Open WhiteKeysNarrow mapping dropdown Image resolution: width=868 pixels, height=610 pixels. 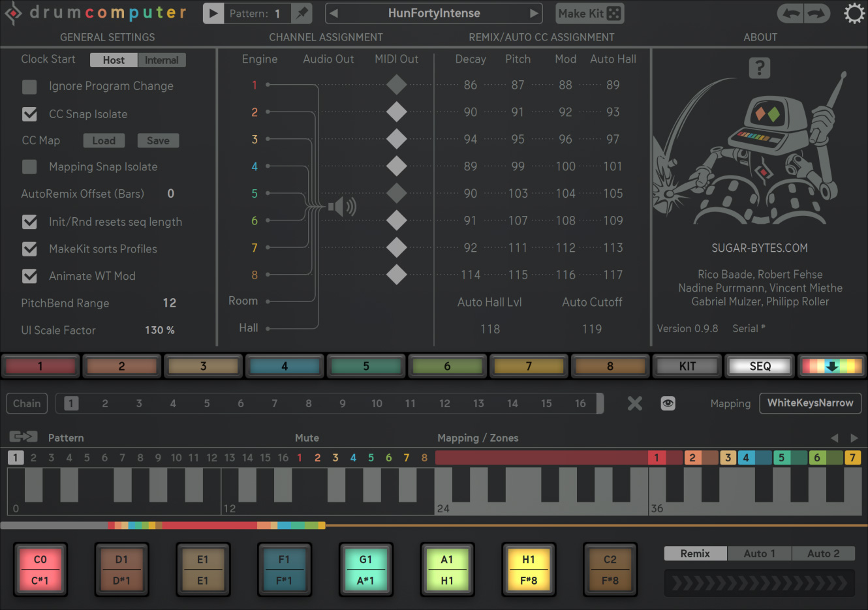pos(810,403)
